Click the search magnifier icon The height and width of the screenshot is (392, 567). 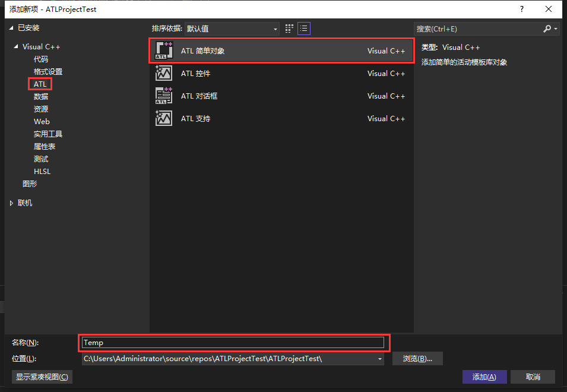point(547,29)
